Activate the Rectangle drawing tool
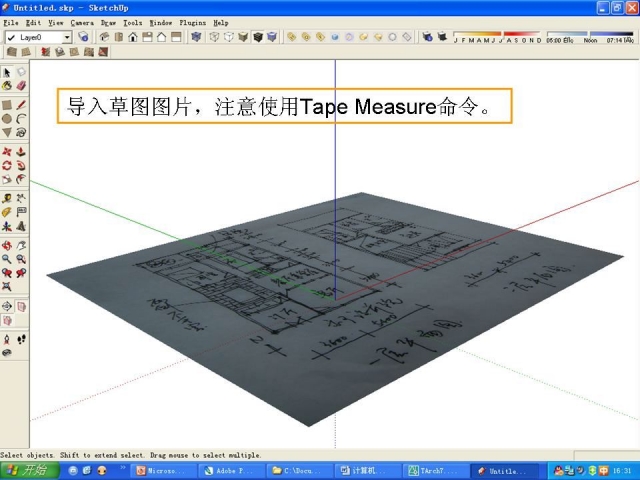 coord(7,105)
